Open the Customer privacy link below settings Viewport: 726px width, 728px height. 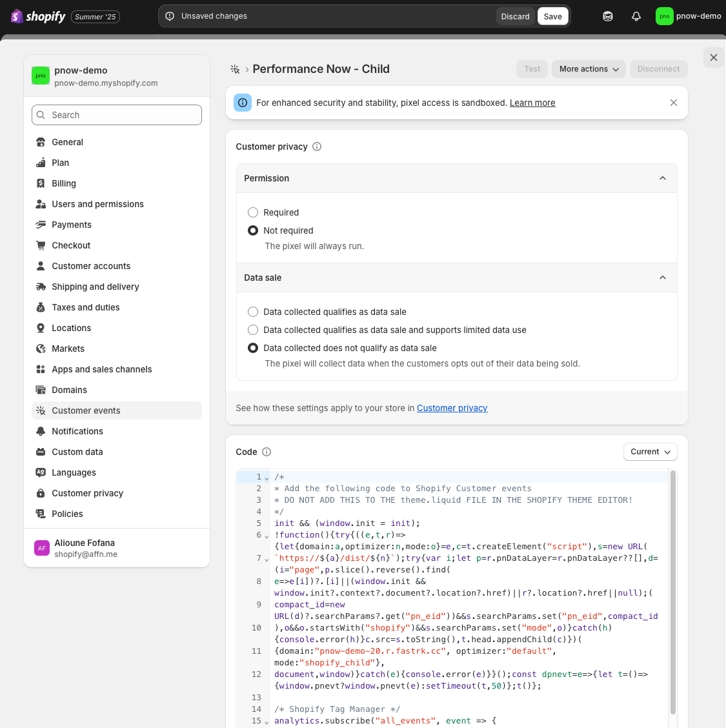point(452,408)
